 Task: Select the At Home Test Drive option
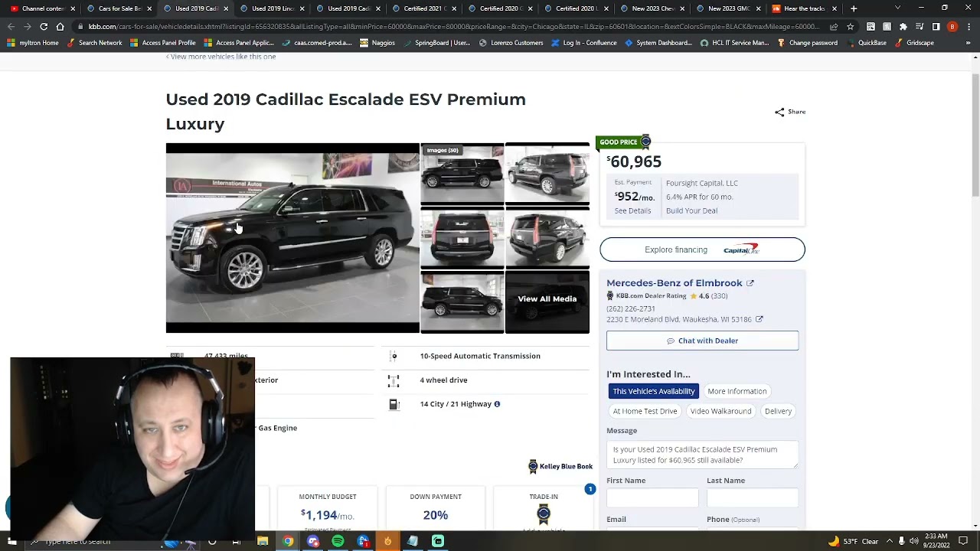pyautogui.click(x=645, y=411)
